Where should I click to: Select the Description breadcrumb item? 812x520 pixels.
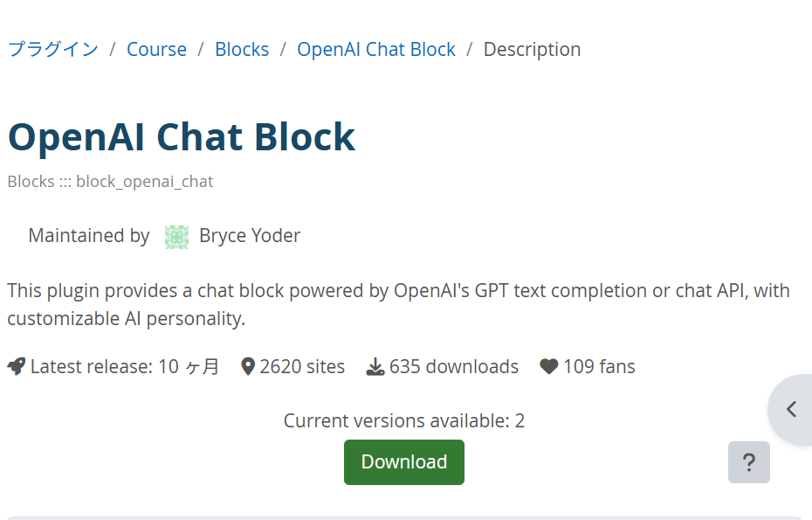(x=532, y=50)
